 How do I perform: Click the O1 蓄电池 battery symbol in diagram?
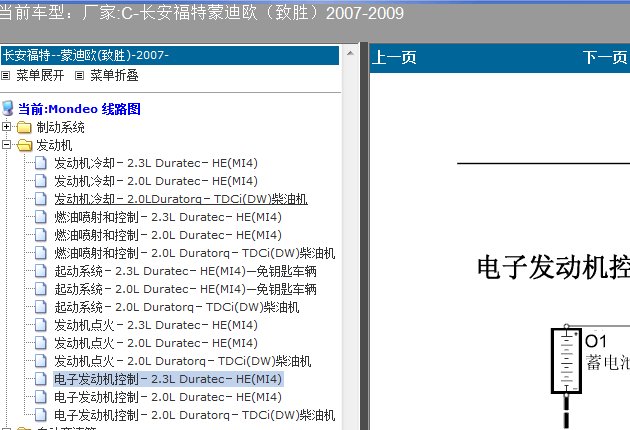pyautogui.click(x=566, y=361)
